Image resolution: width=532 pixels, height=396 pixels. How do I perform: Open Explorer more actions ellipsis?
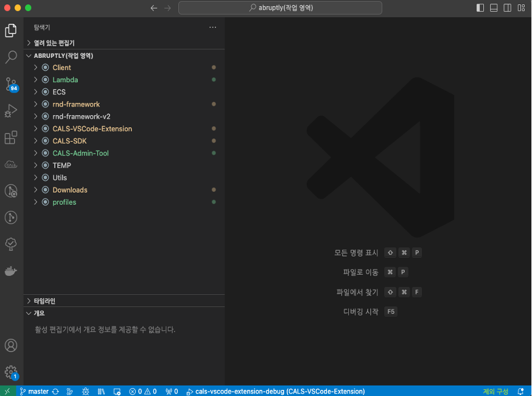[x=212, y=27]
